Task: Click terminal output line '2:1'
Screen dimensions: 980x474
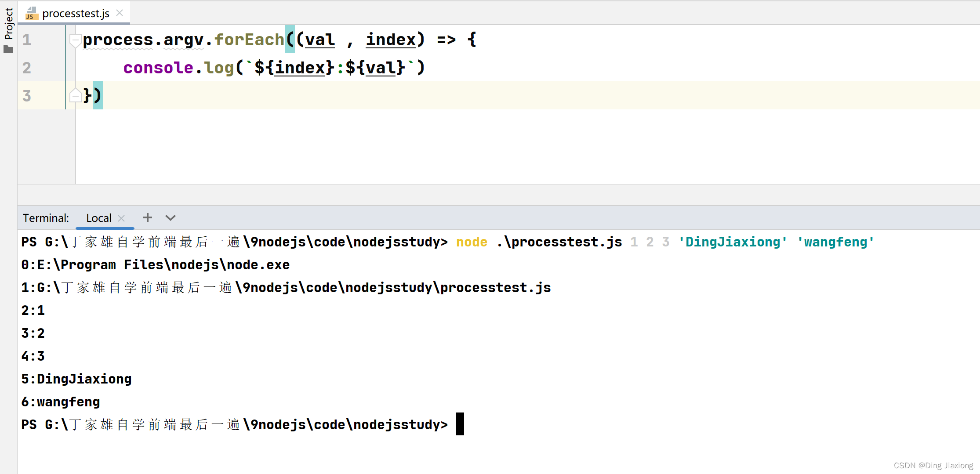Action: (x=33, y=311)
